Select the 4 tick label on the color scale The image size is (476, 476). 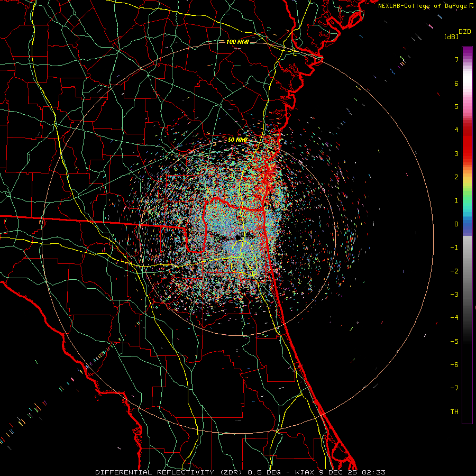[x=456, y=130]
